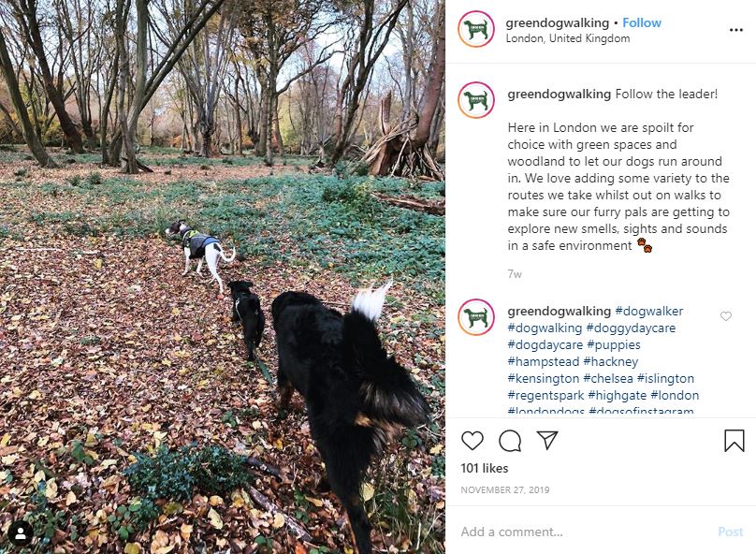Open greendogwalking profile picture in header
The image size is (756, 554).
click(x=476, y=29)
